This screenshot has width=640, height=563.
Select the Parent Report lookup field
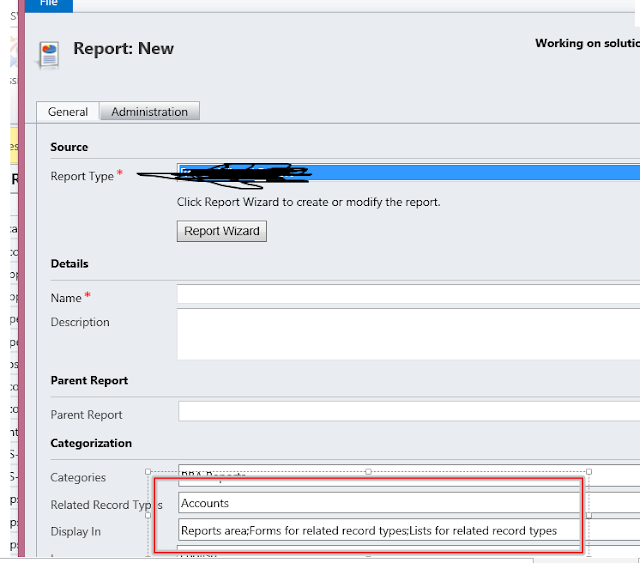[x=408, y=411]
